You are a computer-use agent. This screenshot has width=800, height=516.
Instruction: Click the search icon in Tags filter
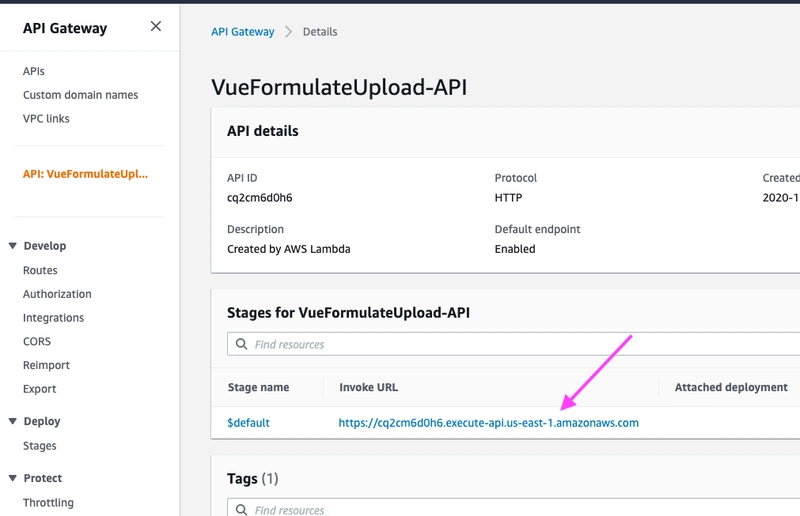pos(241,509)
